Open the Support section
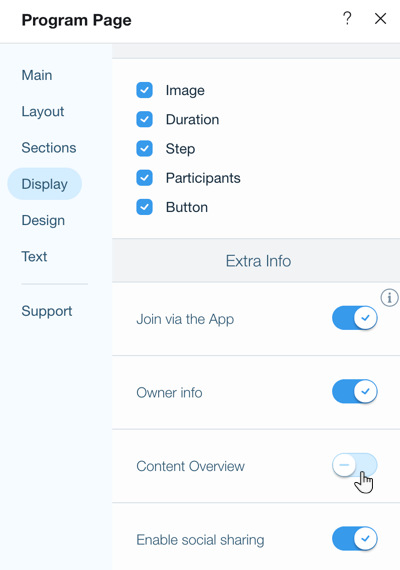 point(47,311)
